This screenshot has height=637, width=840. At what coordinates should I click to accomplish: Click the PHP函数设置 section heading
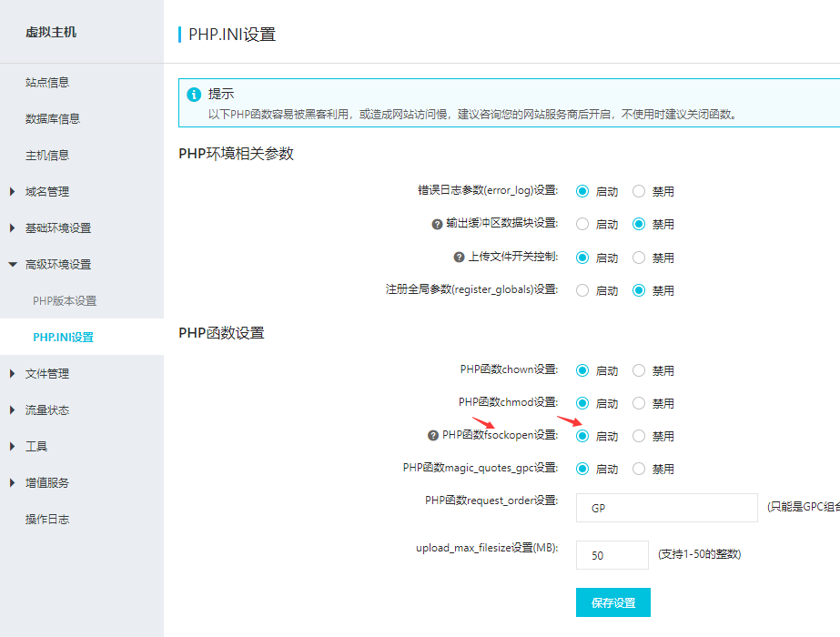pos(222,333)
